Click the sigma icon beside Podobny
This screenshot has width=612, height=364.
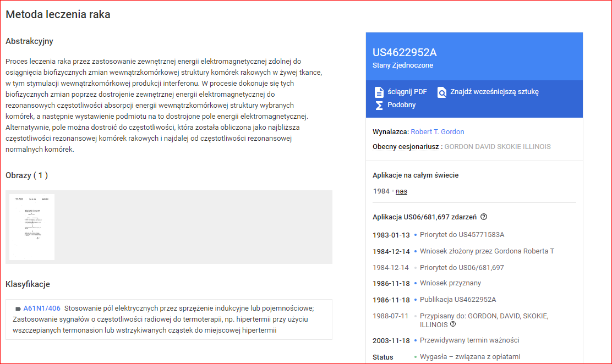pos(379,105)
